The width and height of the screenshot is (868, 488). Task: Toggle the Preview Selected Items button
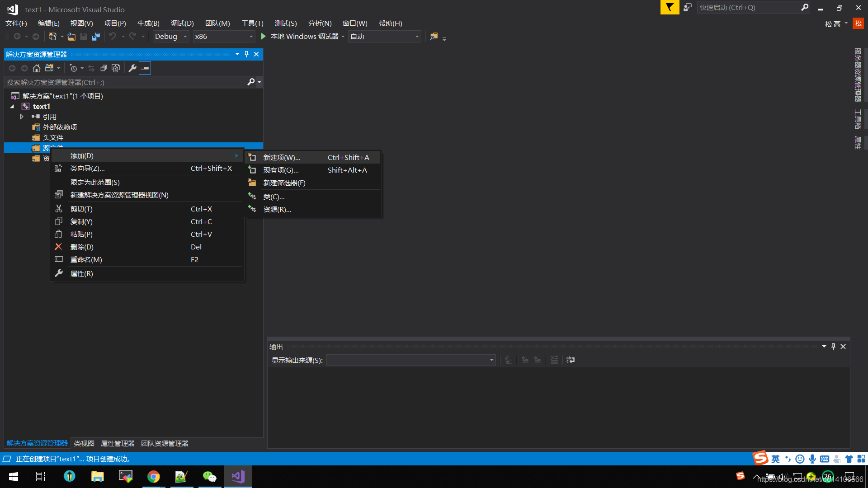click(145, 68)
